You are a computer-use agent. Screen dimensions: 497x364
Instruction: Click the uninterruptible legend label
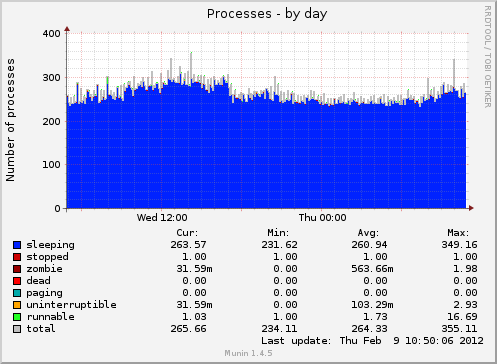click(71, 305)
